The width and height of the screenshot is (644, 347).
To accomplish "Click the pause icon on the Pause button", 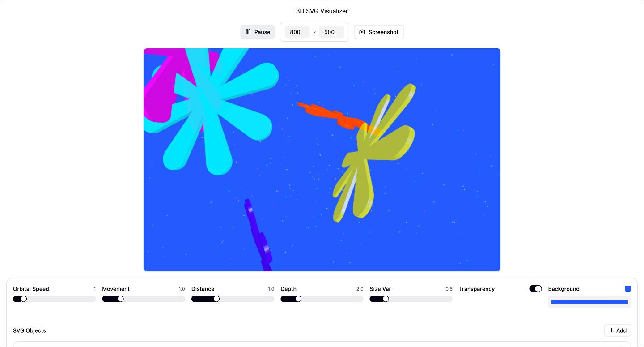I will tap(249, 32).
